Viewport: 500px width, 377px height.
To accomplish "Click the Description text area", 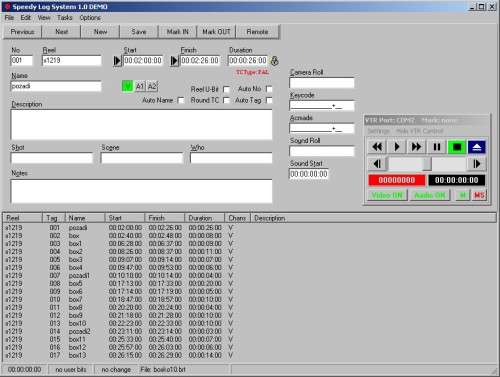I will pyautogui.click(x=142, y=125).
